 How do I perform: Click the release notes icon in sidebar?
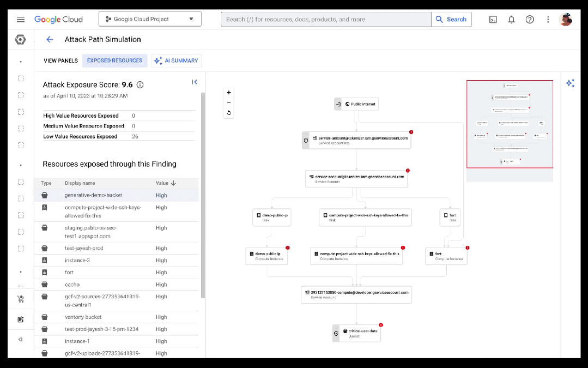[21, 319]
